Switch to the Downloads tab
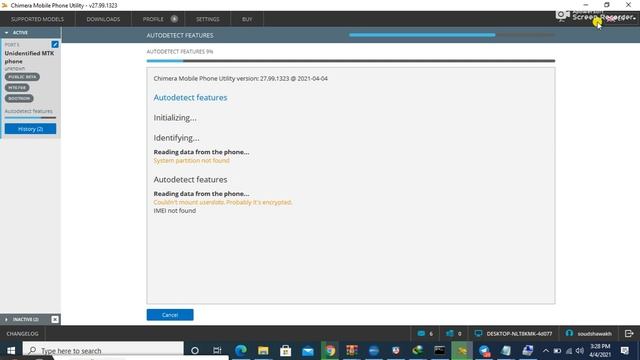Screen dimensions: 640x360 [103, 19]
